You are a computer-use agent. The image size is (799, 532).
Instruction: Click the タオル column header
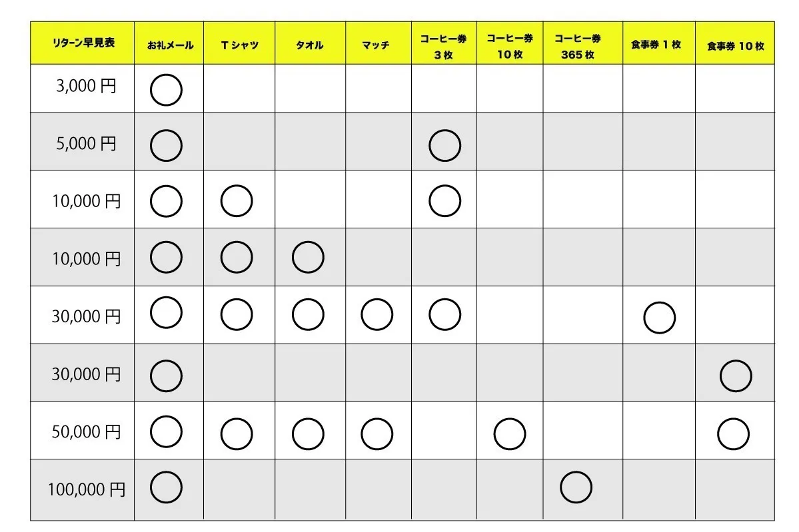309,45
